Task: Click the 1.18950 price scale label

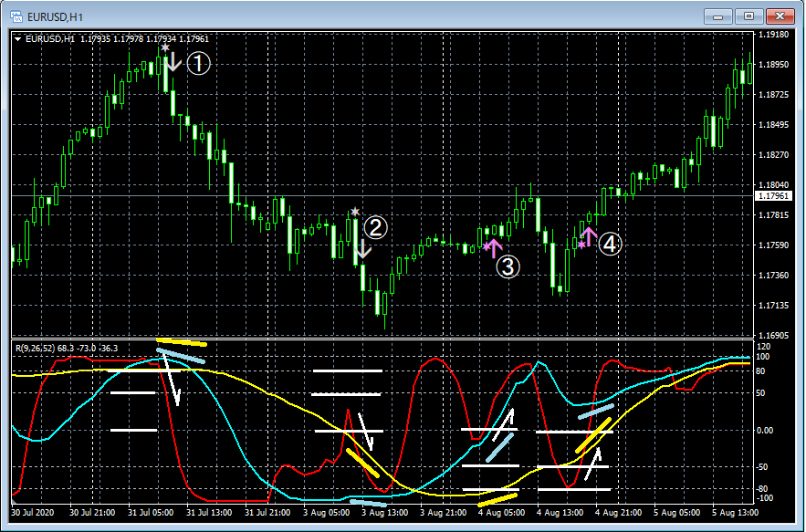Action: pyautogui.click(x=774, y=64)
